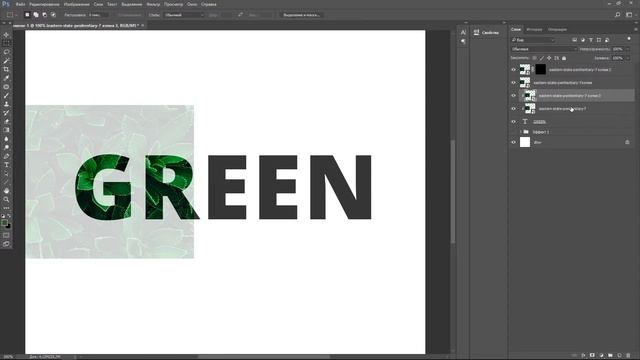
Task: Select the Move tool
Action: pyautogui.click(x=6, y=35)
